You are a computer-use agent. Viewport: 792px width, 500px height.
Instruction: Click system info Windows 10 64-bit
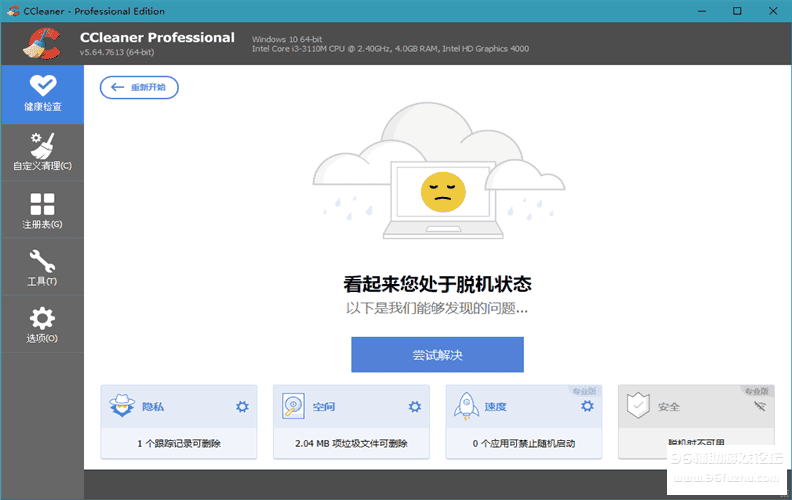coord(287,39)
